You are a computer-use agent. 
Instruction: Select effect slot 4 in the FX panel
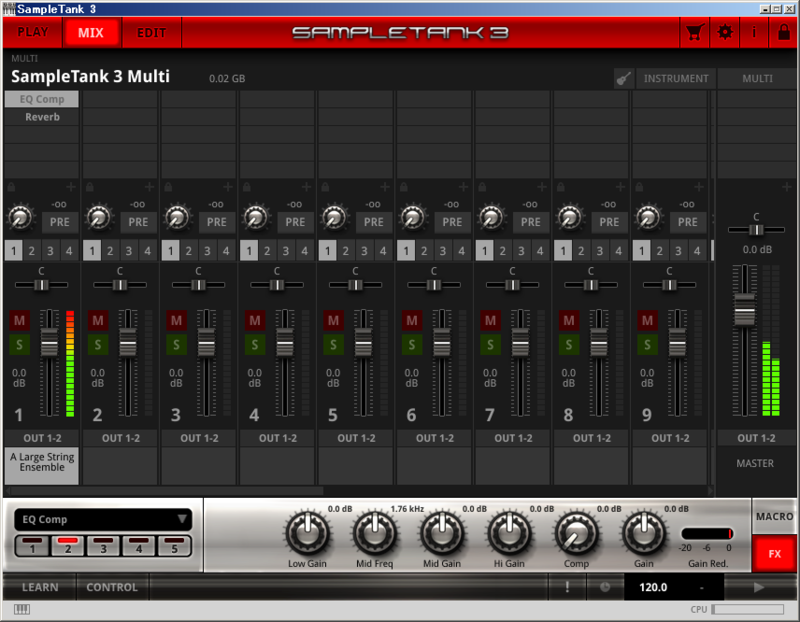pyautogui.click(x=139, y=546)
